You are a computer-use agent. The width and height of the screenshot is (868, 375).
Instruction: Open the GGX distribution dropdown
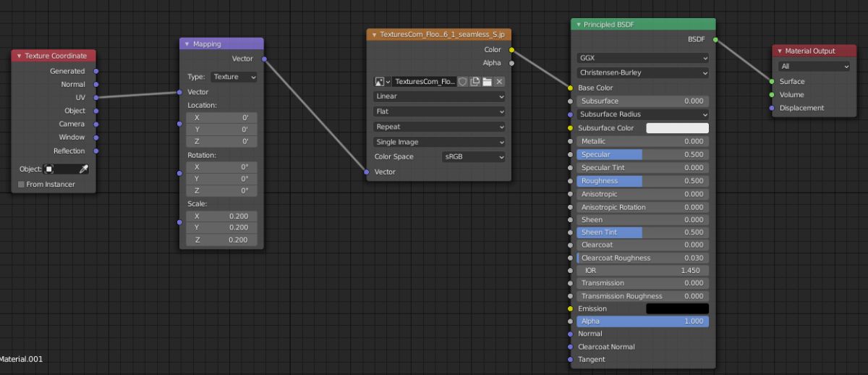click(x=643, y=58)
